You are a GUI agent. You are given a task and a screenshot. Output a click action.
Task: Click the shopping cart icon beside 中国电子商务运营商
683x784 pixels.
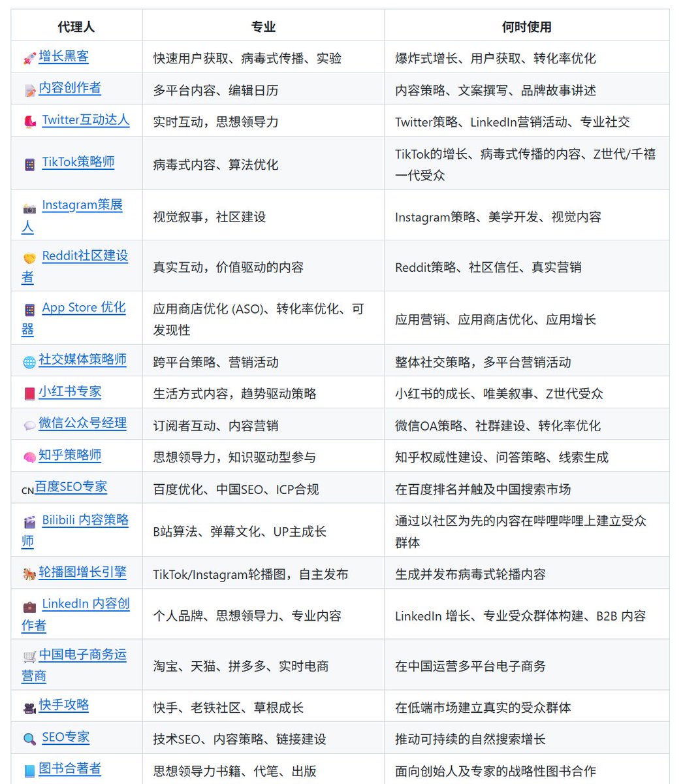click(29, 657)
